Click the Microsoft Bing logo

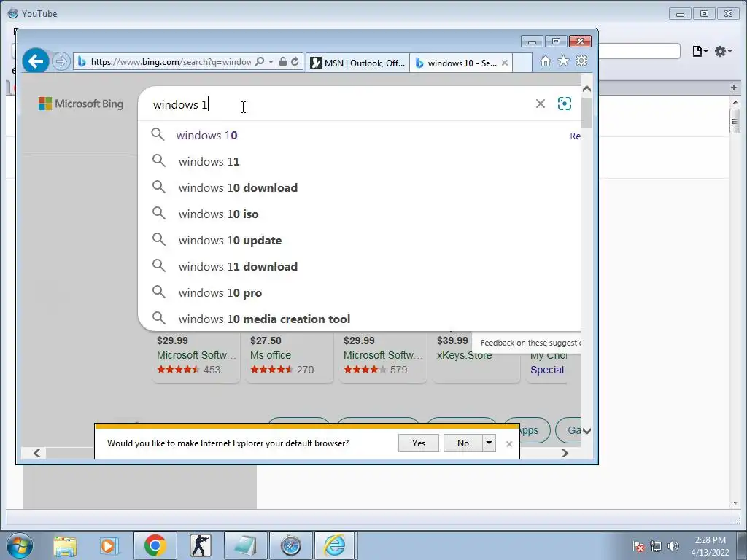[81, 104]
